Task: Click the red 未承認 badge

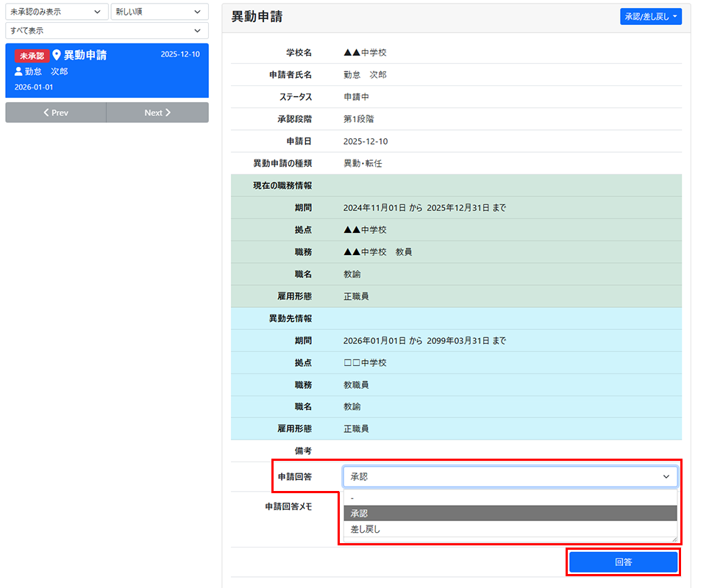Action: (x=32, y=56)
